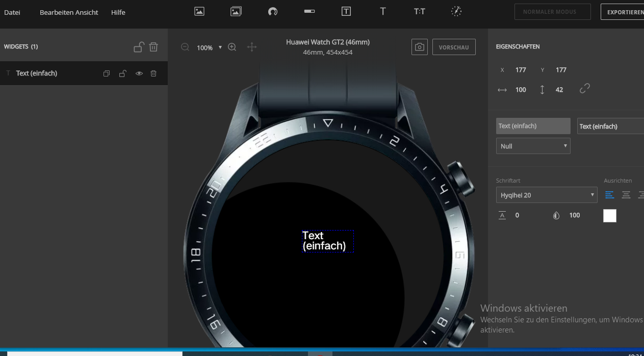
Task: Toggle lock on the Text (einfach) widget
Action: [123, 73]
